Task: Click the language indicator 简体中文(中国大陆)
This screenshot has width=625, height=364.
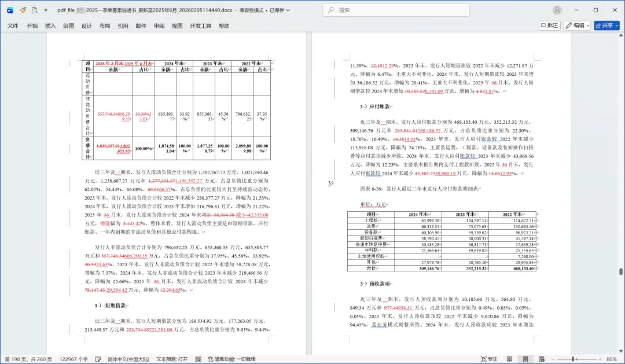Action: [128, 359]
